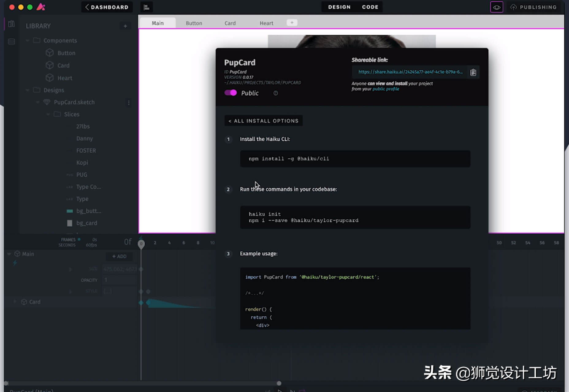The height and width of the screenshot is (392, 569).
Task: Toggle the preview eye icon near Publishing
Action: click(496, 7)
